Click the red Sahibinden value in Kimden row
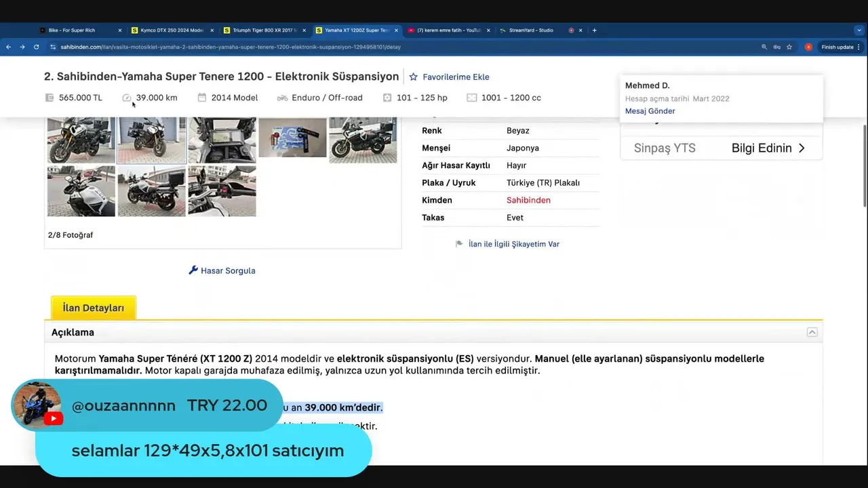The image size is (868, 488). (528, 200)
